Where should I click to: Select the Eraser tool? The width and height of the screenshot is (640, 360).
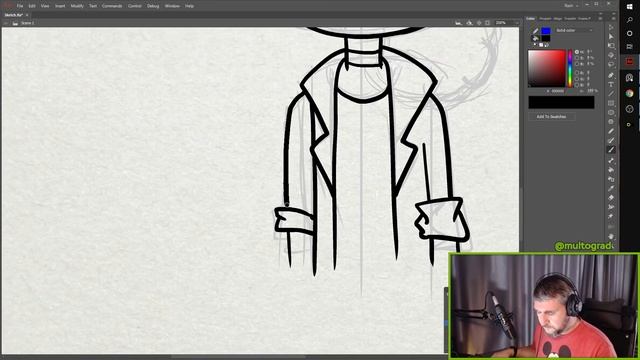pos(611,198)
